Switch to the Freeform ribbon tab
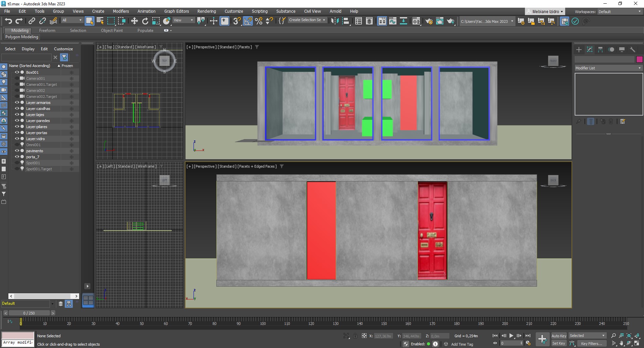The height and width of the screenshot is (348, 644). 47,31
